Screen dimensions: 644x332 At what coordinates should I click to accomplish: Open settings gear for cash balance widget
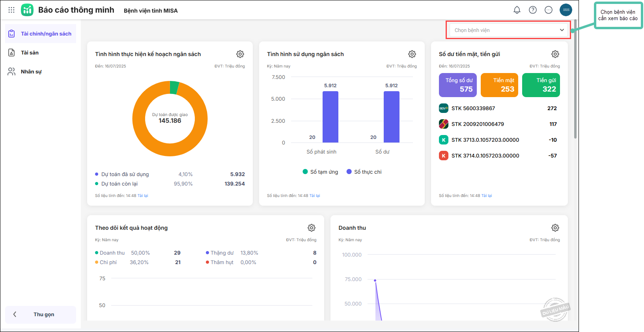pyautogui.click(x=555, y=54)
